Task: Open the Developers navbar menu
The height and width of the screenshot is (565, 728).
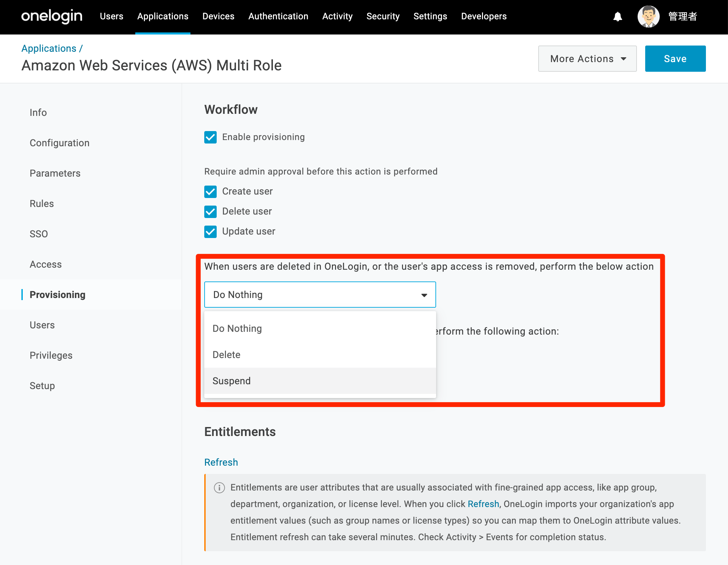Action: tap(484, 16)
